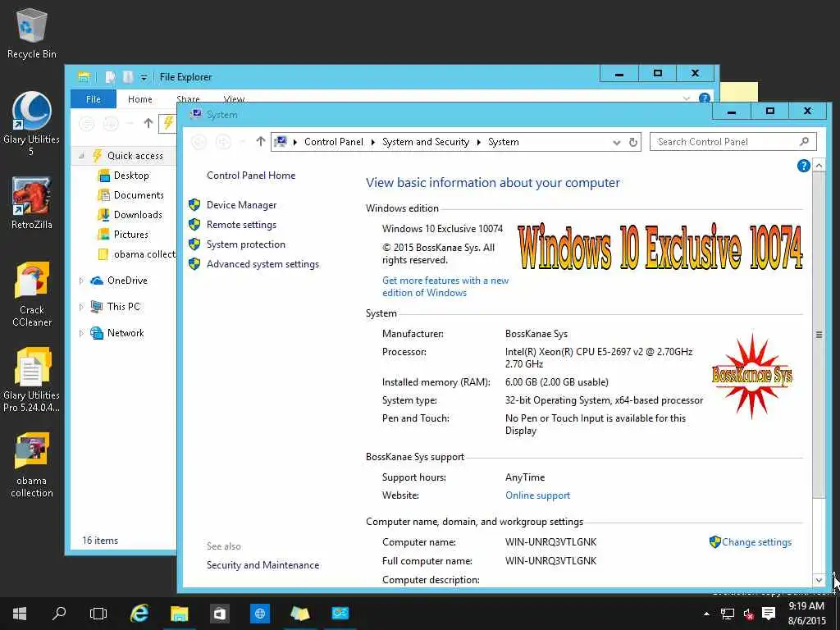Switch to File Explorer taskbar icon

[180, 614]
